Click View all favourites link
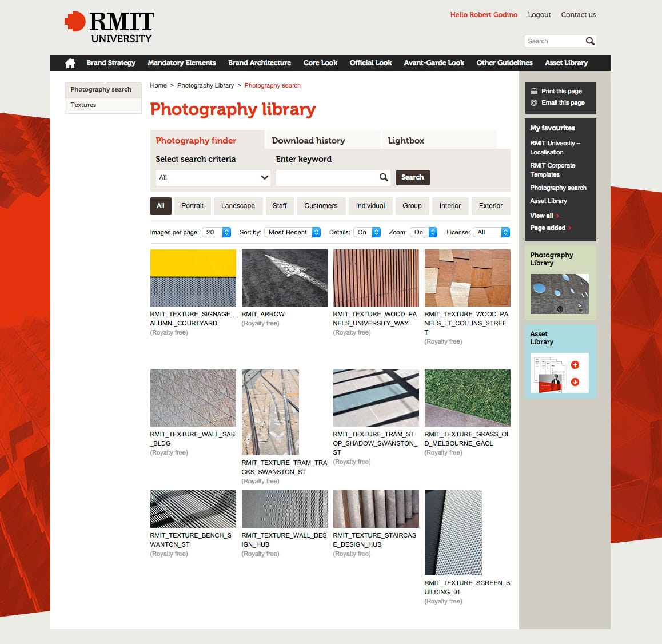The image size is (662, 644). click(541, 216)
